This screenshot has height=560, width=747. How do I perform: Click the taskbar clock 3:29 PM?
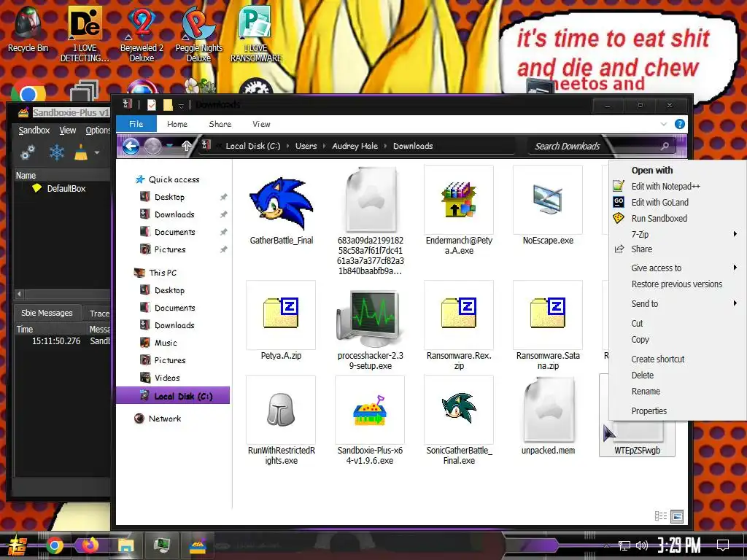pos(679,545)
